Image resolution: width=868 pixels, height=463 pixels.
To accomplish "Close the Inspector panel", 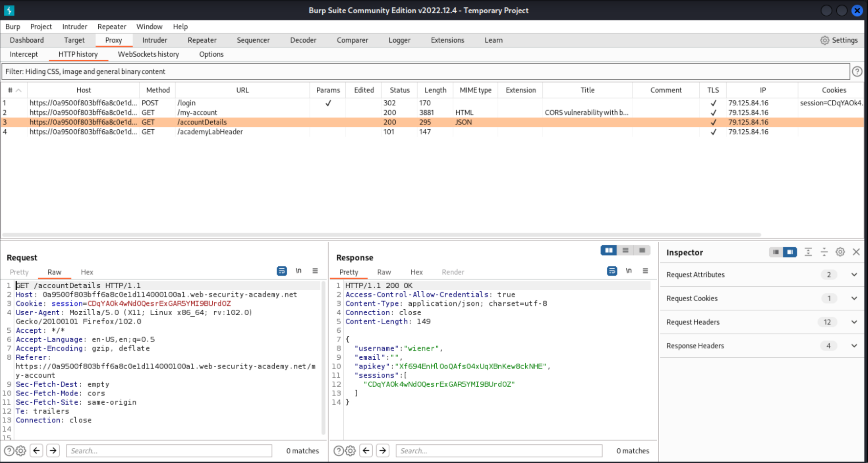I will pyautogui.click(x=856, y=252).
